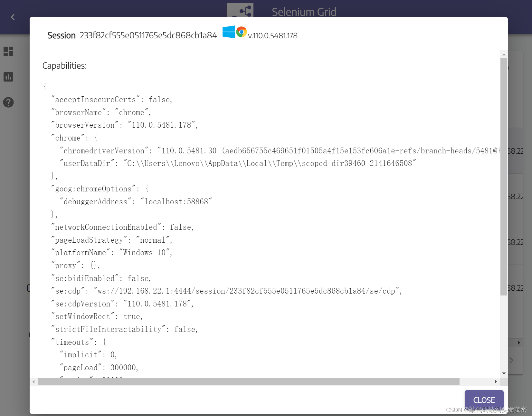Click the Session label in dialog header
Screen dimensions: 532x416
(x=62, y=35)
